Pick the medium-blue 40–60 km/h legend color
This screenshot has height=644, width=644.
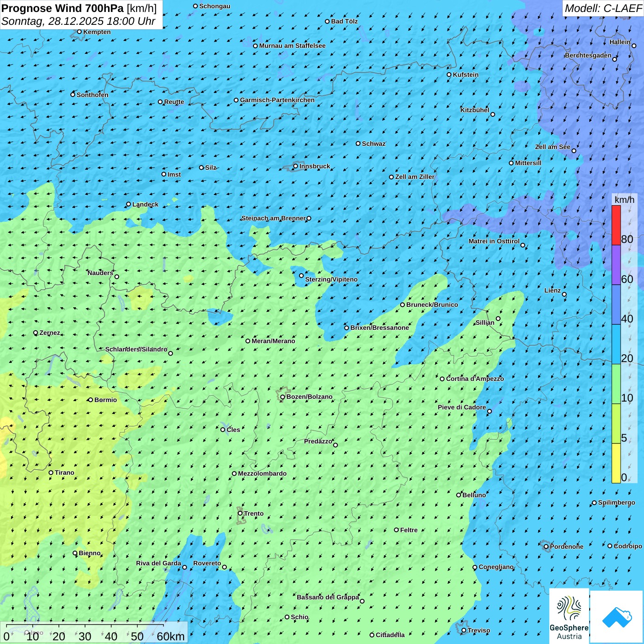(616, 305)
